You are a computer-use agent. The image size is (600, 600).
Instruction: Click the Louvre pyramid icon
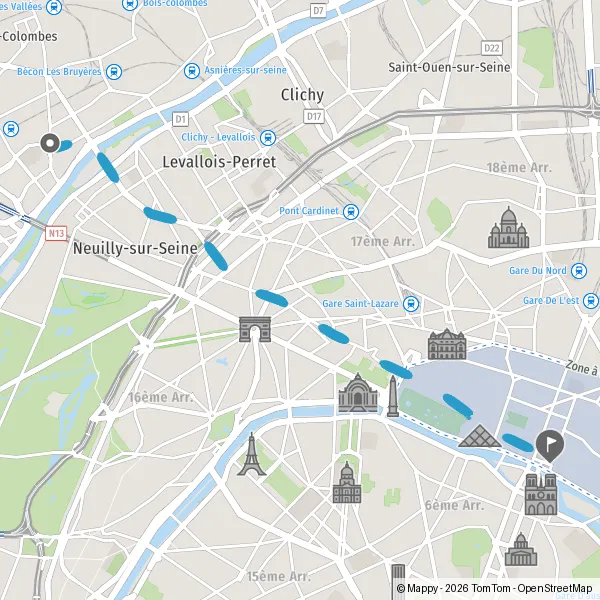[x=480, y=435]
